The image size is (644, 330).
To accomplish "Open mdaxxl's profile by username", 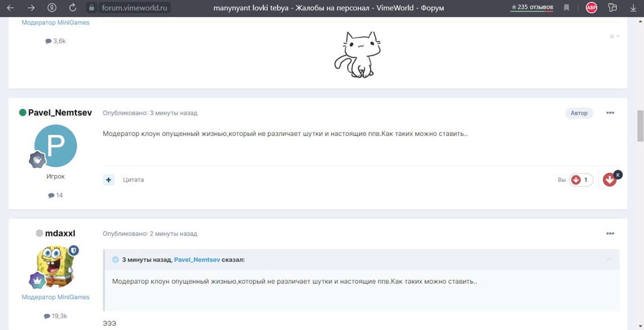I will tap(60, 233).
